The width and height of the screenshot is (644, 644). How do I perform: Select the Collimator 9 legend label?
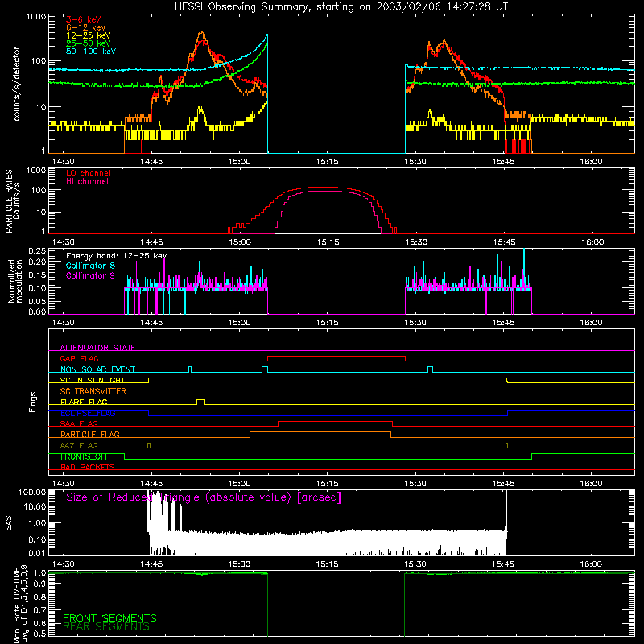[x=90, y=275]
